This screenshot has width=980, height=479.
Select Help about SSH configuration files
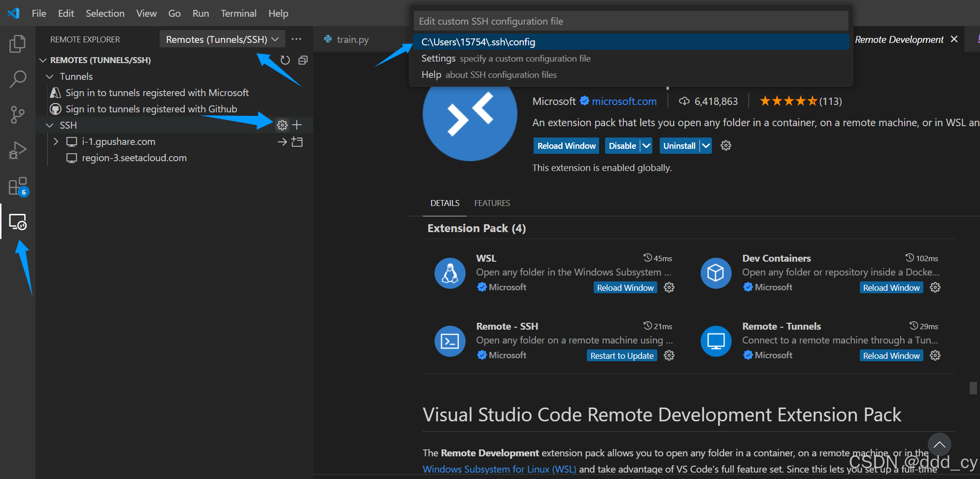coord(631,74)
